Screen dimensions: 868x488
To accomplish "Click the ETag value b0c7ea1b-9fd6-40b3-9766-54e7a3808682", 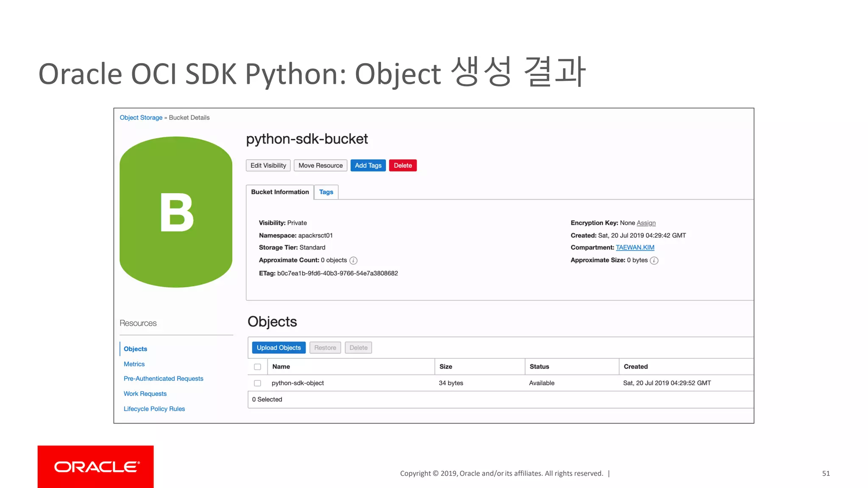I will click(337, 273).
